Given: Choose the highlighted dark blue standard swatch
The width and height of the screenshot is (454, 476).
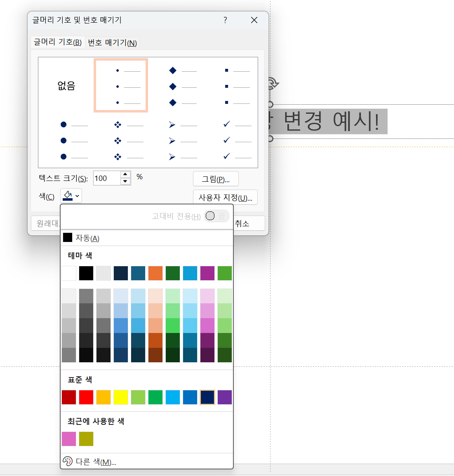Looking at the screenshot, I should pos(207,397).
